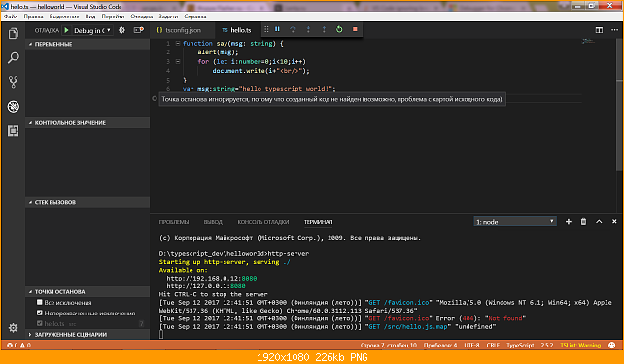This screenshot has height=364, width=624.
Task: Grab the debug toolbar drag handle
Action: point(266,29)
